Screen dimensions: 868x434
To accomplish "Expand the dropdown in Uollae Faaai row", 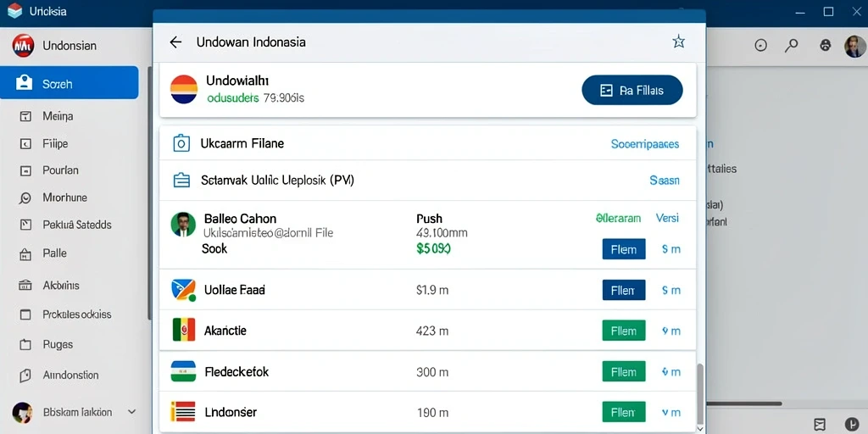I will (671, 290).
